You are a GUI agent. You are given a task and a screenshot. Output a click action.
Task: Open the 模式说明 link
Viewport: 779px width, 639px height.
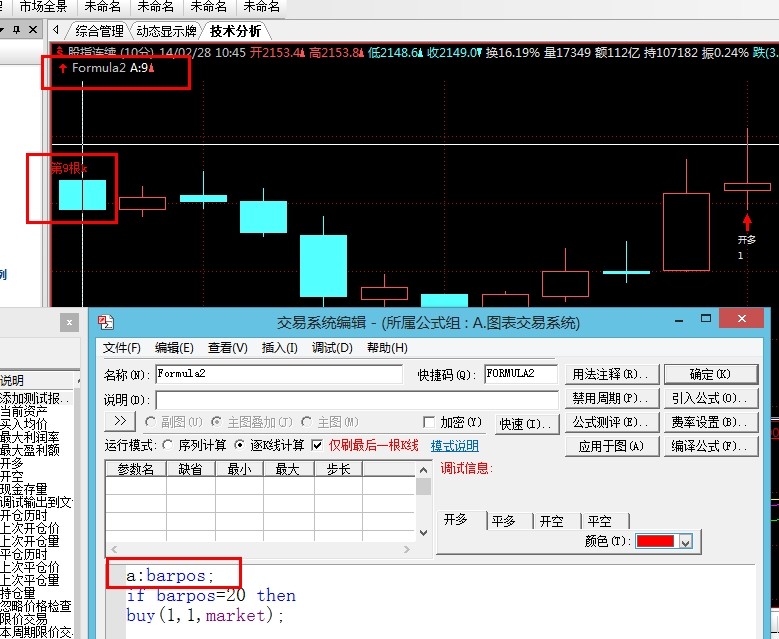(x=454, y=446)
